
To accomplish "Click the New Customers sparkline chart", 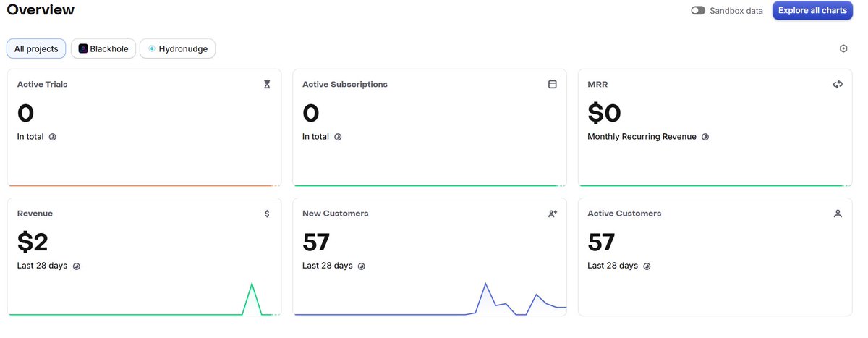I will coord(431,299).
